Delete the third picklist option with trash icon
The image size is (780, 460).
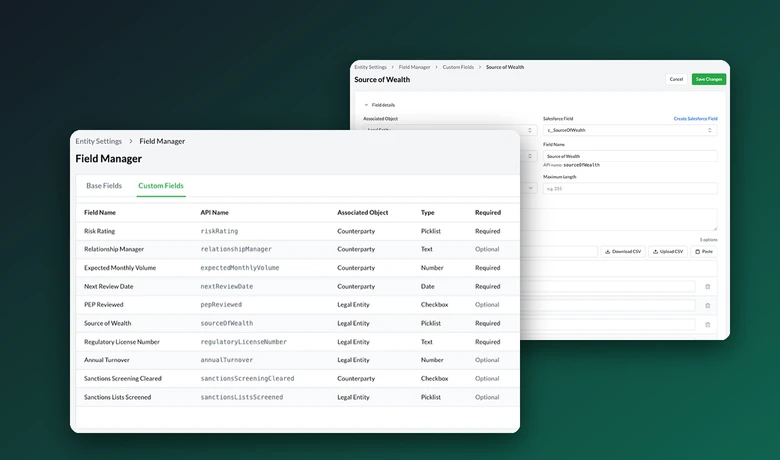pos(707,324)
